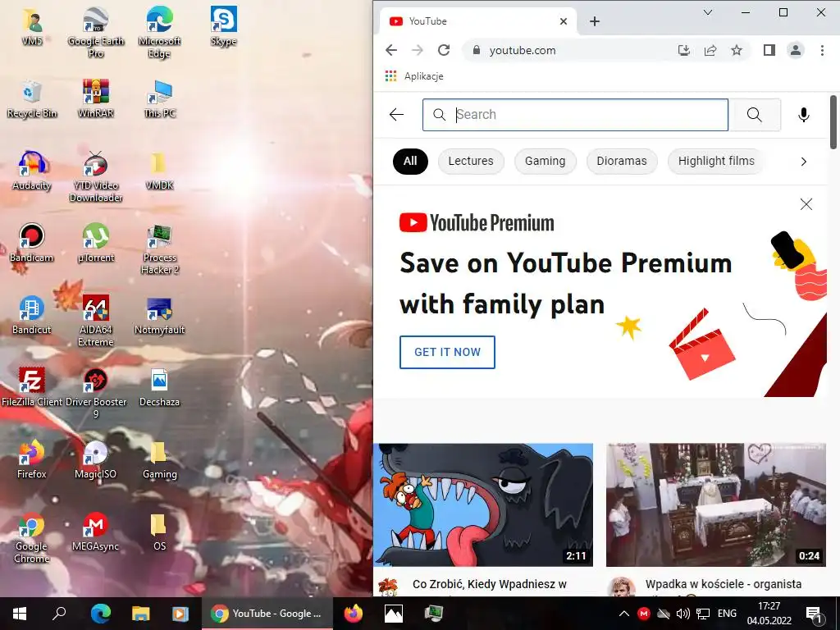This screenshot has height=630, width=840.
Task: Open Aplikacje bookmarks shortcut
Action: click(x=414, y=76)
